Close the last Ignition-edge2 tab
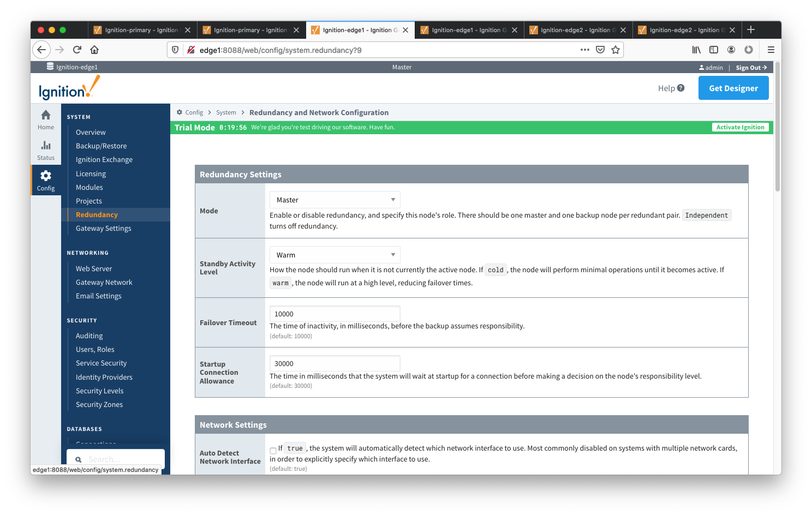The height and width of the screenshot is (515, 812). click(x=732, y=30)
